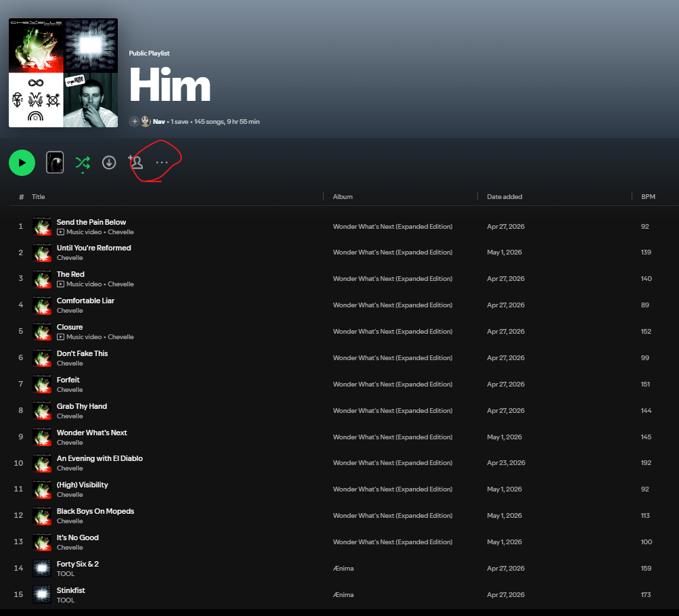The image size is (679, 616).
Task: Open Chevelle artist link under Comfortable Liar
Action: pos(70,311)
